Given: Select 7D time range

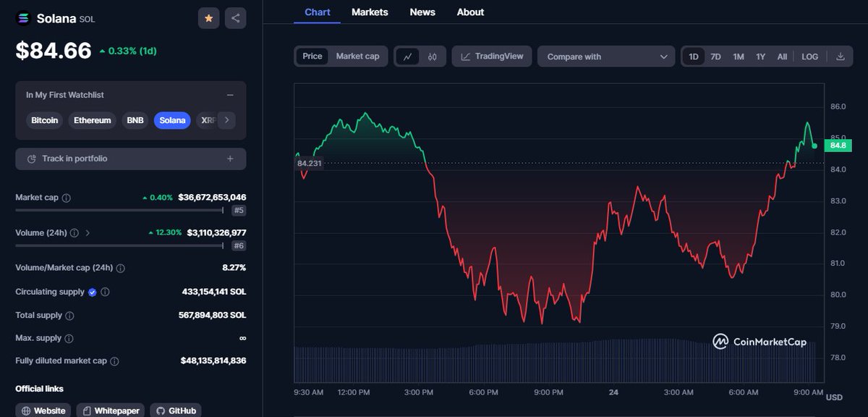Looking at the screenshot, I should (715, 56).
